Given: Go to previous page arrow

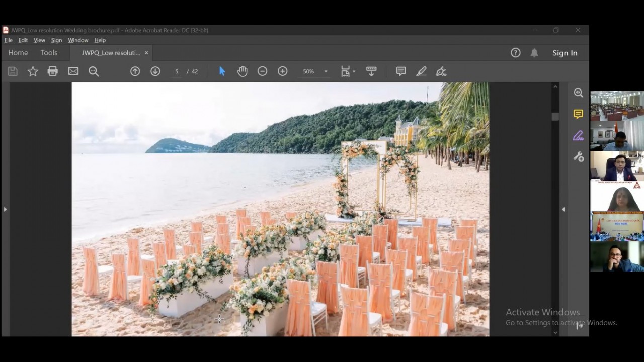Looking at the screenshot, I should click(135, 71).
